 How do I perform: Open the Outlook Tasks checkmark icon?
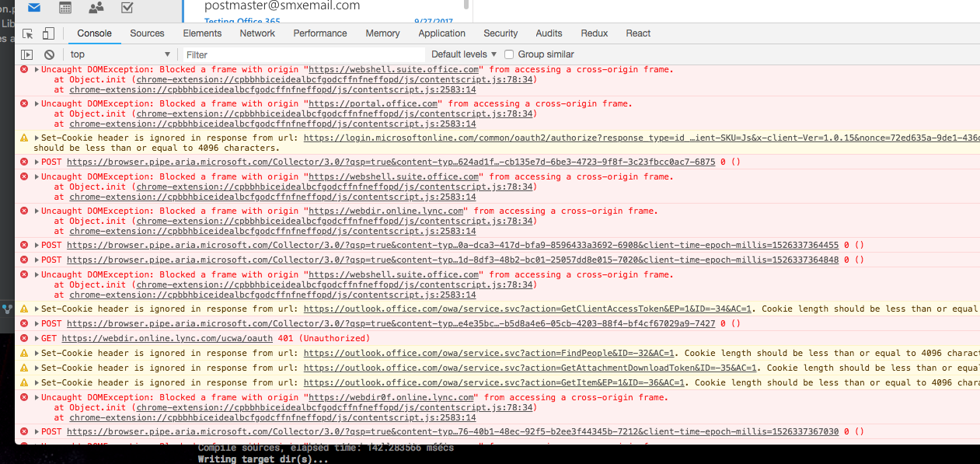[127, 8]
